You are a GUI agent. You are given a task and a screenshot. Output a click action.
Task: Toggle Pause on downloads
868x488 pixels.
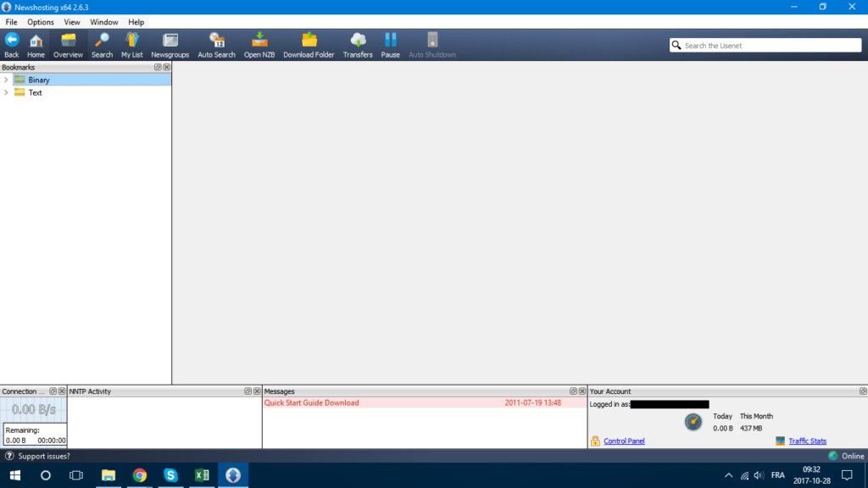(391, 43)
